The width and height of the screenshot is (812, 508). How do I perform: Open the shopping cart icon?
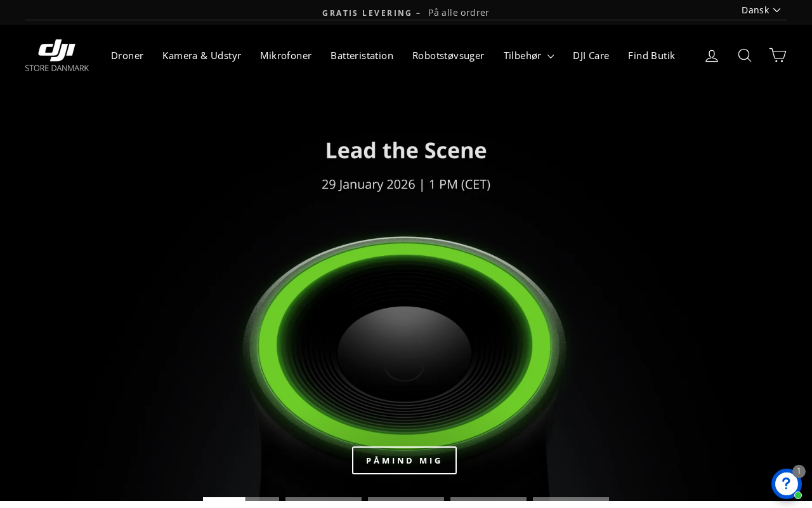point(778,56)
